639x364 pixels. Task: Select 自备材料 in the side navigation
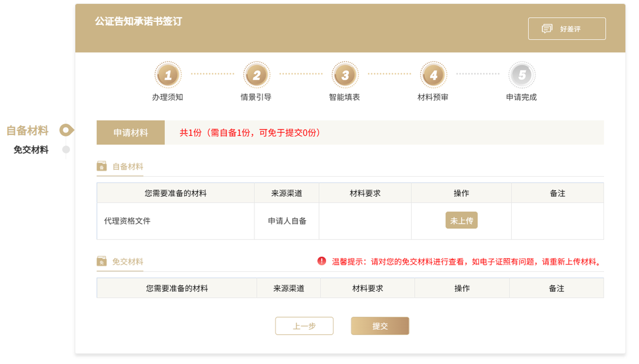click(27, 130)
